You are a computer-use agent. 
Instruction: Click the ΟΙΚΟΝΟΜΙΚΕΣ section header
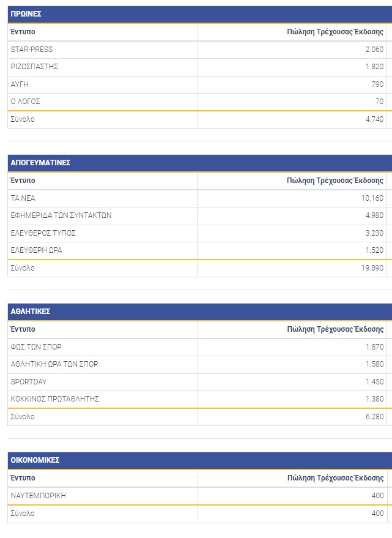click(x=35, y=460)
